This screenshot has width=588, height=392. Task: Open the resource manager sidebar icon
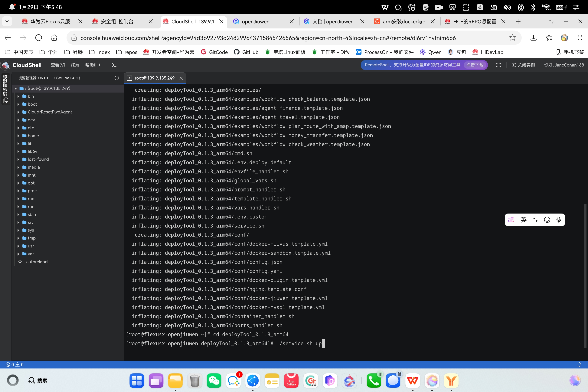[5, 100]
